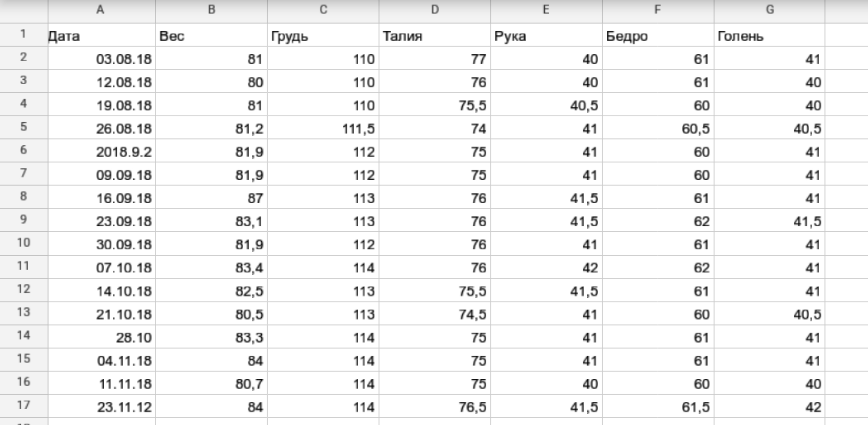Click the weight cell showing 87
The width and height of the screenshot is (868, 425).
[211, 198]
